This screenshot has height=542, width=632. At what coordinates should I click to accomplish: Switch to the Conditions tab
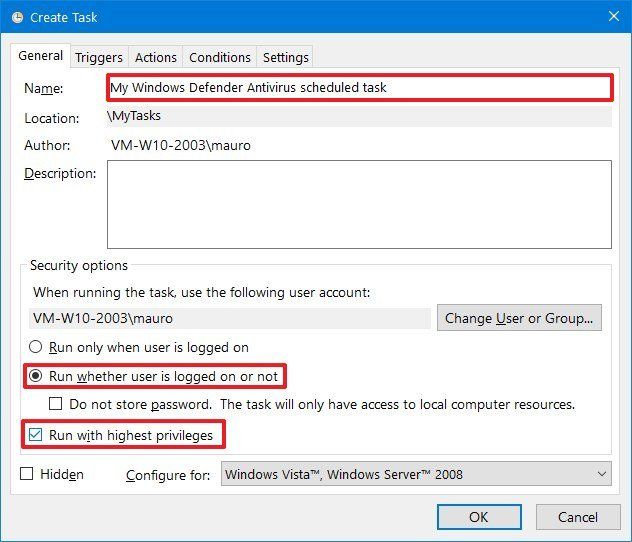[x=220, y=57]
